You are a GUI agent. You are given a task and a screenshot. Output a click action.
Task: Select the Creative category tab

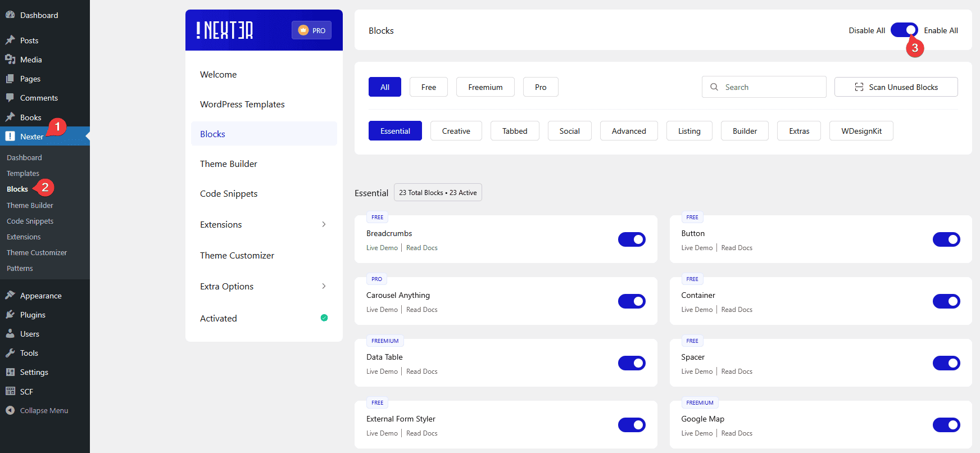click(x=456, y=131)
